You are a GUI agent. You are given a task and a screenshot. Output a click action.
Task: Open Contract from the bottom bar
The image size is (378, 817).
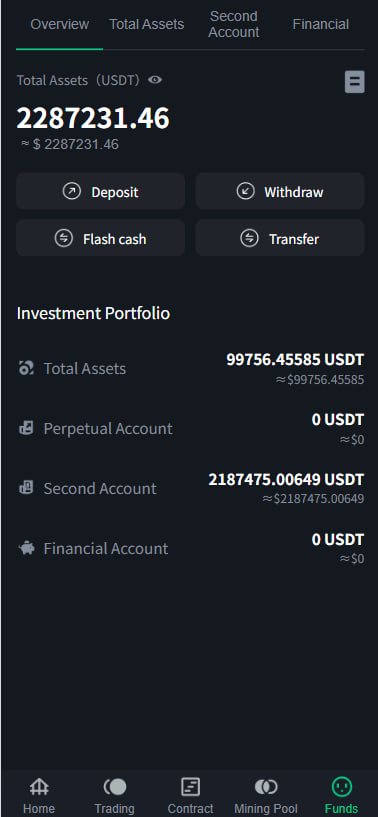click(190, 796)
